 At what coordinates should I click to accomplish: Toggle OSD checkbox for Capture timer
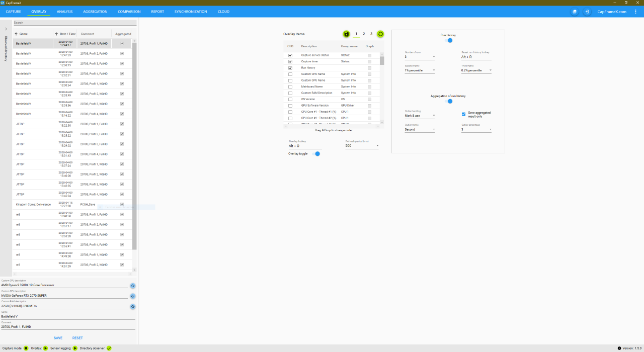(x=290, y=61)
